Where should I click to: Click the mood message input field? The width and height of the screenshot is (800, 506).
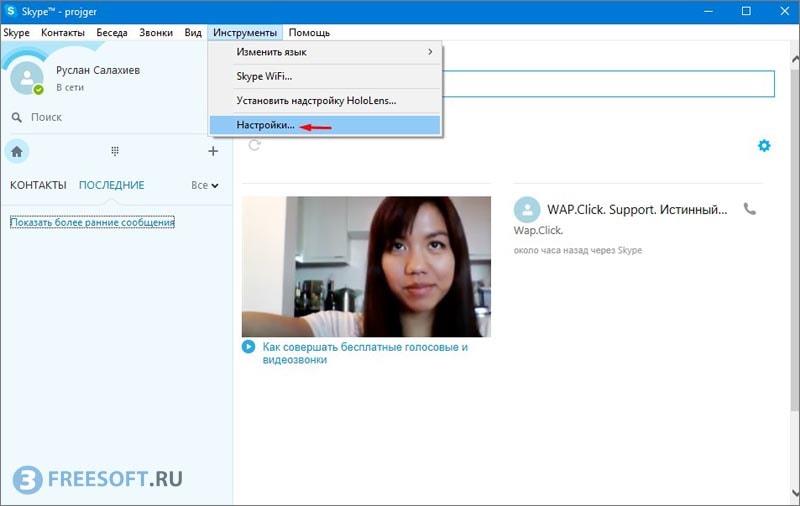click(609, 84)
